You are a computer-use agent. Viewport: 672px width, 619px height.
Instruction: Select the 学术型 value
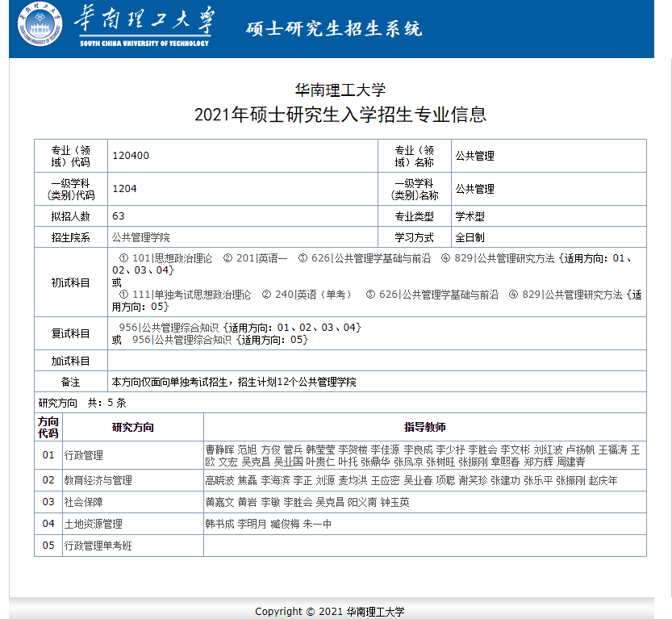coord(470,216)
